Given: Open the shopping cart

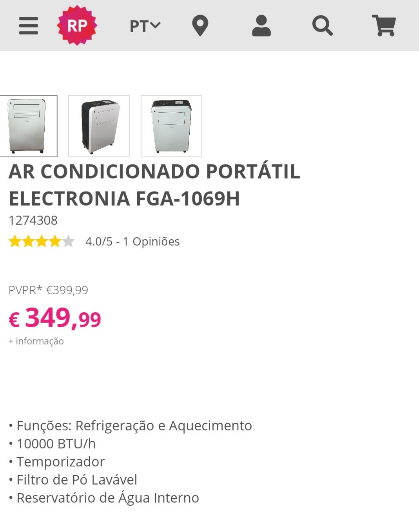Looking at the screenshot, I should pos(384,26).
